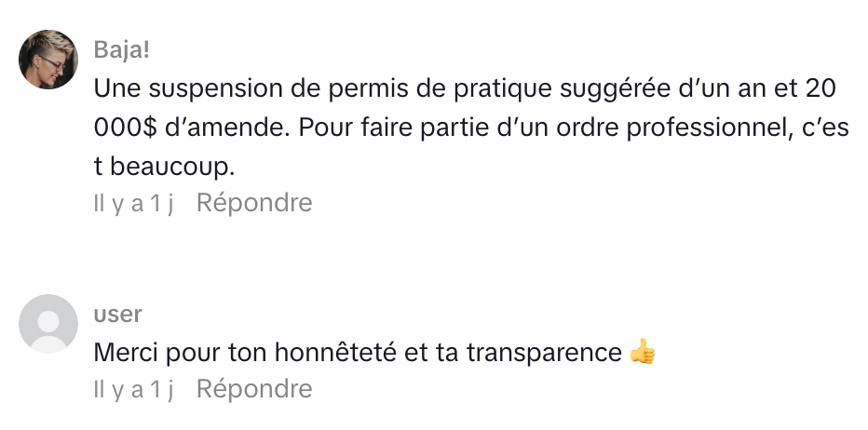Click the thumbs-up emoji in user's comment
Image resolution: width=868 pixels, height=430 pixels.
(x=643, y=353)
